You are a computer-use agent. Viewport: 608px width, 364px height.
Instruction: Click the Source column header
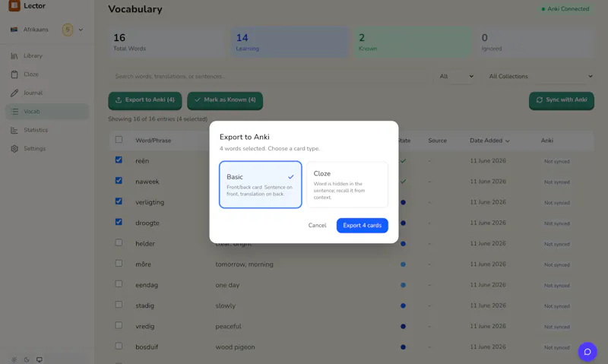(x=438, y=141)
